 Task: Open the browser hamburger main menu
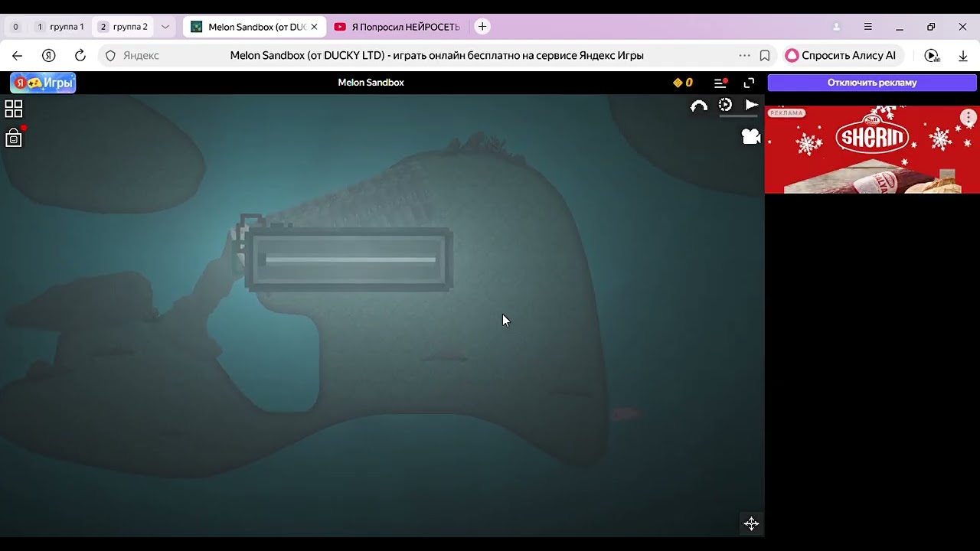867,27
